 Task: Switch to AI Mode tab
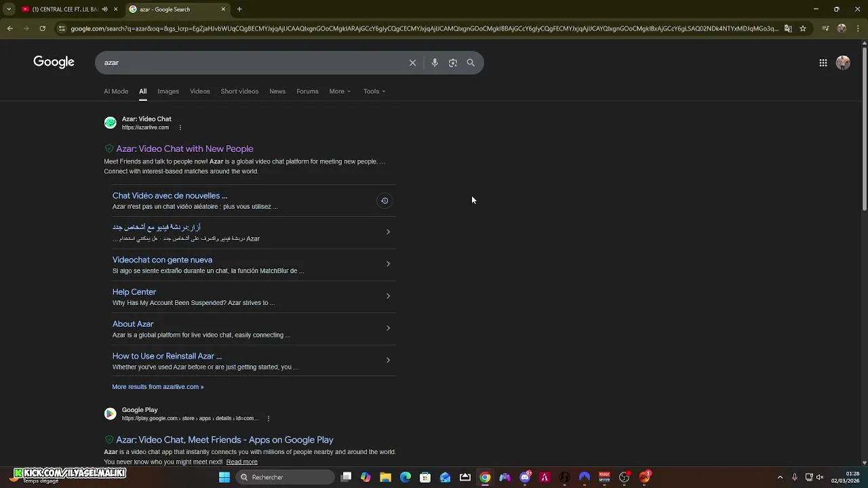tap(116, 91)
